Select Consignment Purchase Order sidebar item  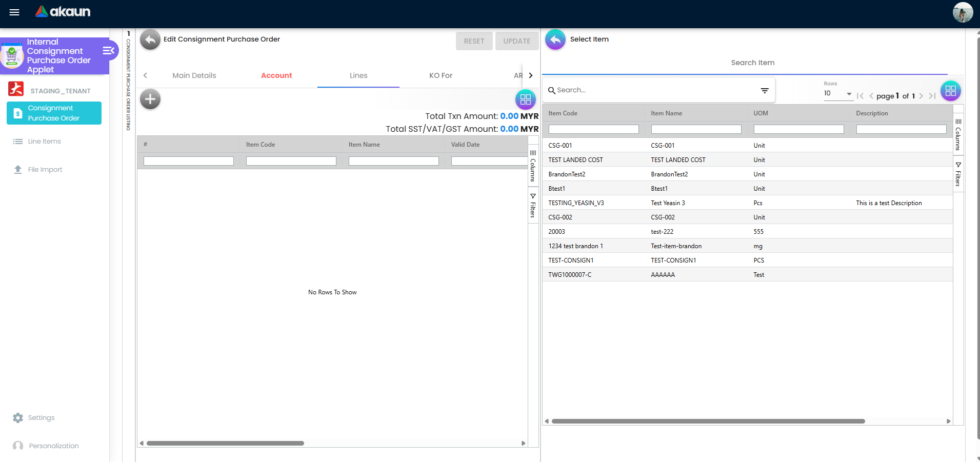pos(54,113)
